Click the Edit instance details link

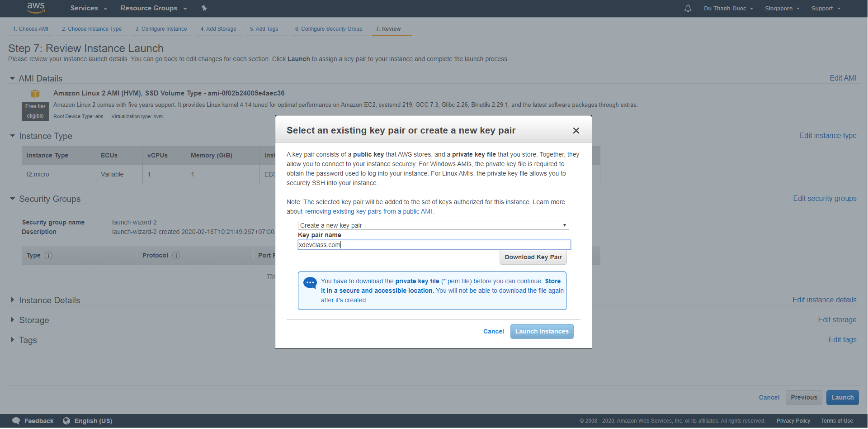tap(824, 300)
